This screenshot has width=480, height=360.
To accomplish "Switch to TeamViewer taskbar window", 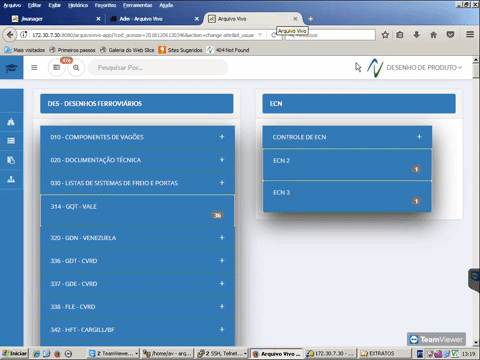I will tap(113, 354).
